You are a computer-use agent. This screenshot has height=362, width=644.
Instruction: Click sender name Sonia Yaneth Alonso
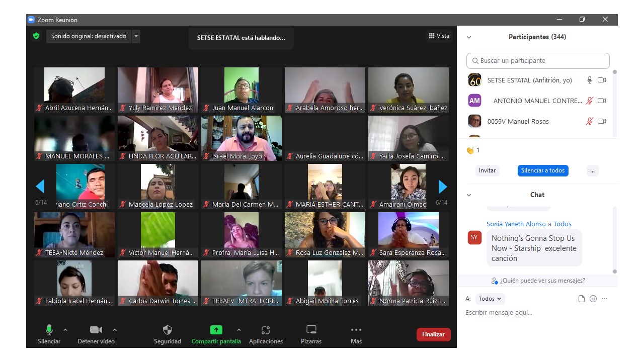(x=516, y=224)
